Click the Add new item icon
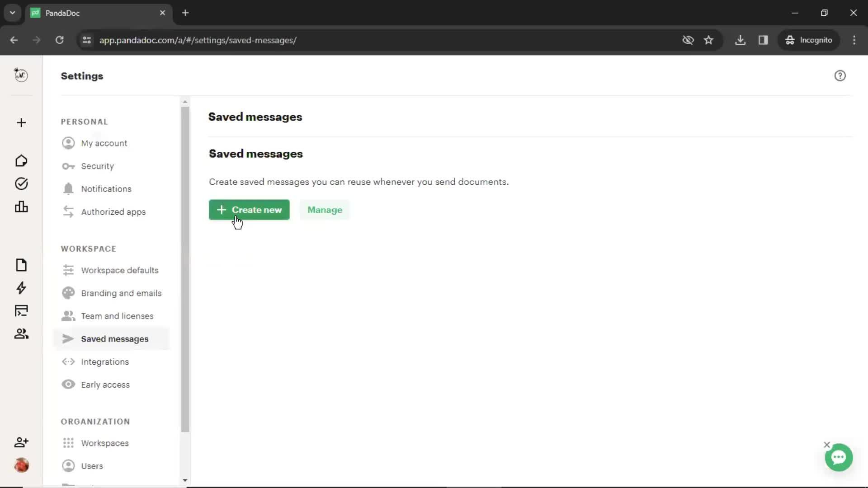This screenshot has width=868, height=488. (21, 123)
